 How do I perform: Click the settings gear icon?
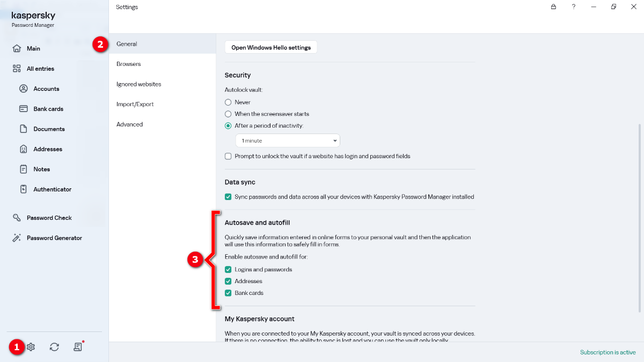[x=31, y=347]
